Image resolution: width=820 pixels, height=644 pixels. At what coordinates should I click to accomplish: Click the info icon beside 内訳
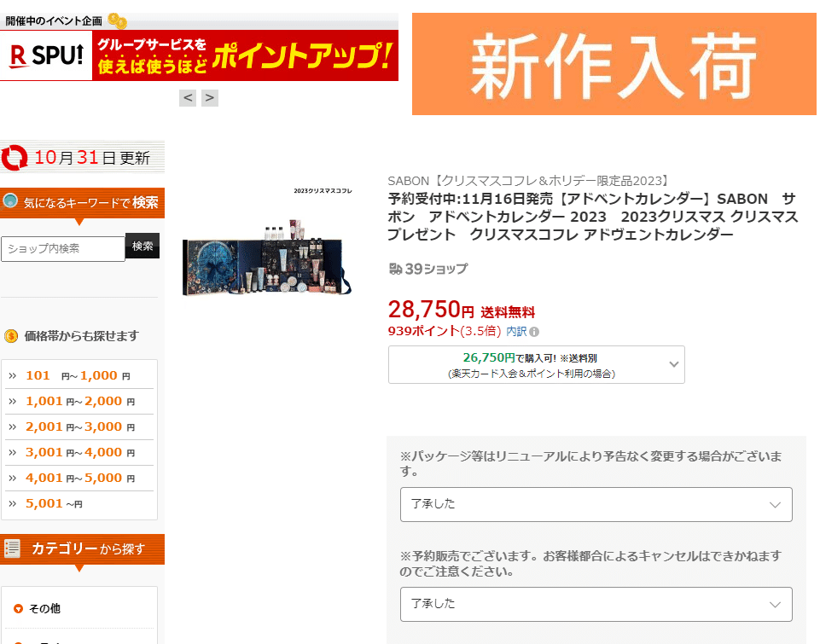534,332
